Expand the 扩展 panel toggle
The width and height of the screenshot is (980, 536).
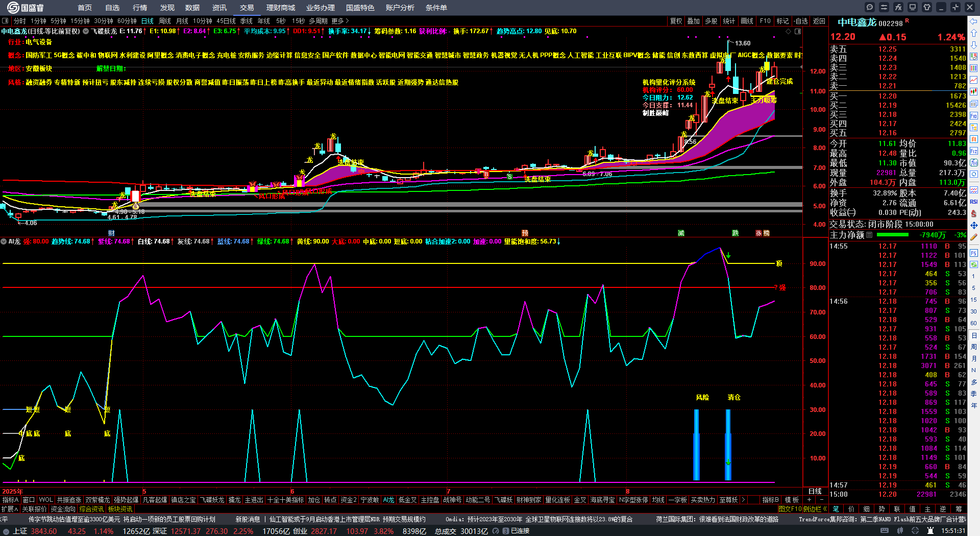coord(10,509)
